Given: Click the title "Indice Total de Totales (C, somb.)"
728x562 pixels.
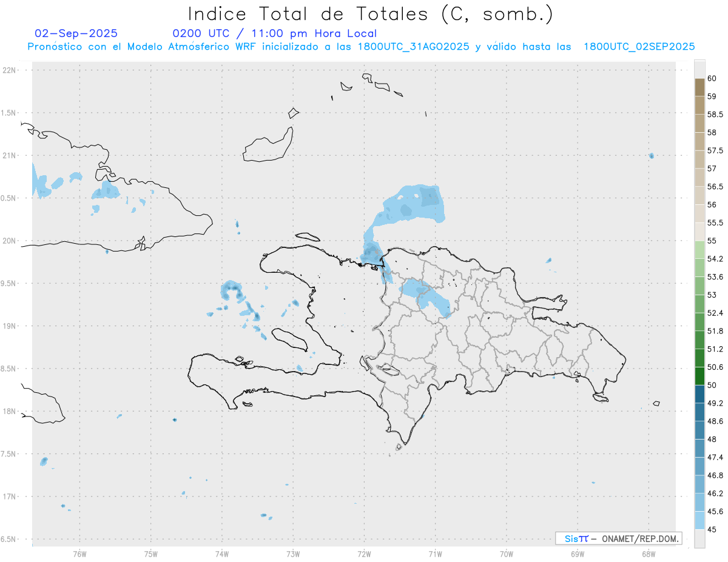Looking at the screenshot, I should (370, 13).
